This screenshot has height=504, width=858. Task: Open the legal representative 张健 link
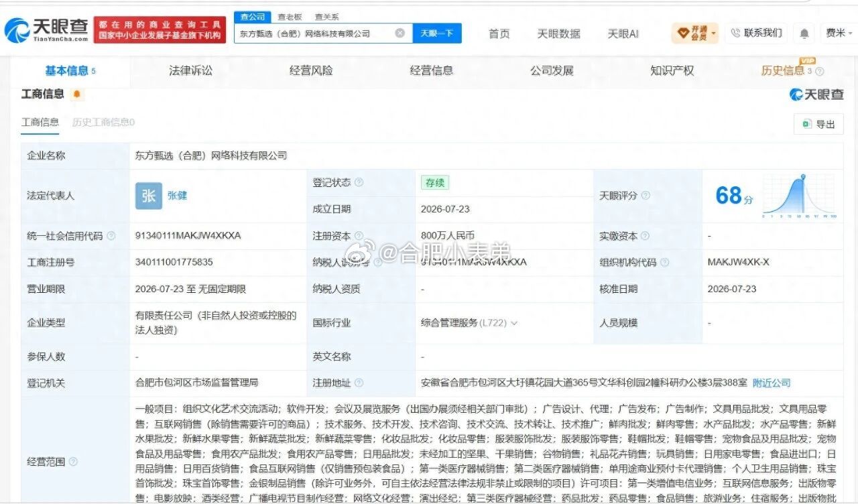177,196
